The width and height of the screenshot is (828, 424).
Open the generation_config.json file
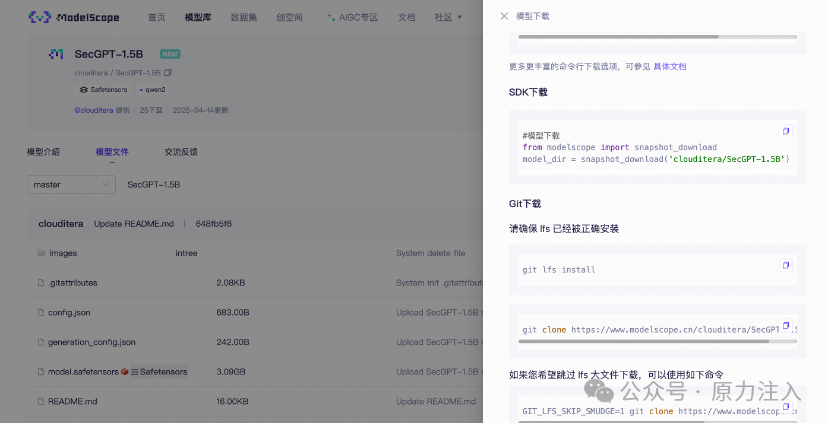(92, 342)
